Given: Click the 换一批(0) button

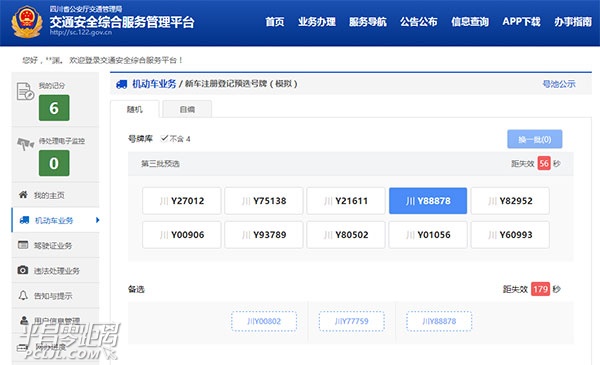Looking at the screenshot, I should pos(535,139).
